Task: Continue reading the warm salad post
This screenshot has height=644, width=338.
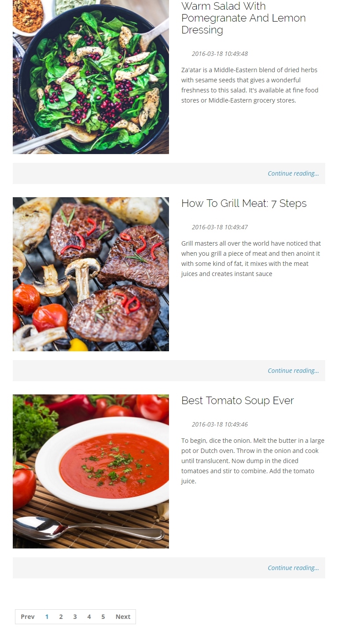Action: [293, 173]
